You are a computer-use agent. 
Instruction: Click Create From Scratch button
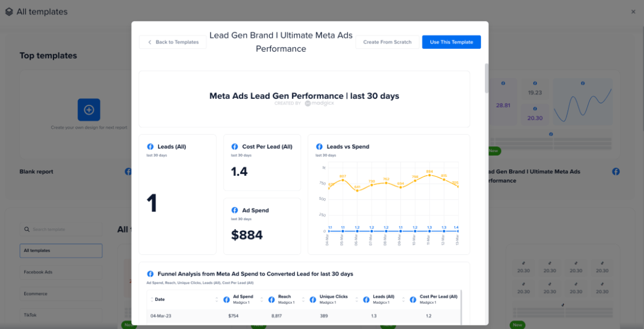[387, 42]
